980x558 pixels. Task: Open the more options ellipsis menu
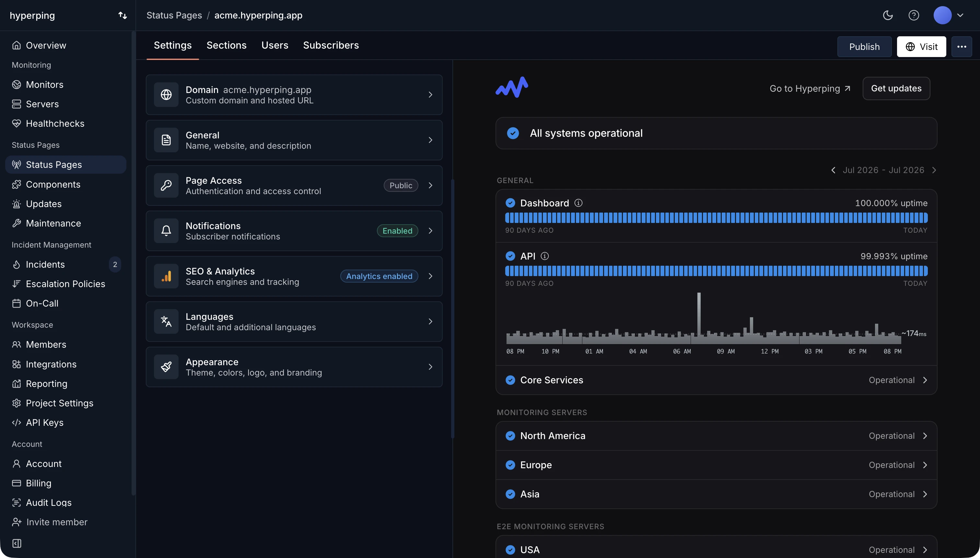pos(962,47)
